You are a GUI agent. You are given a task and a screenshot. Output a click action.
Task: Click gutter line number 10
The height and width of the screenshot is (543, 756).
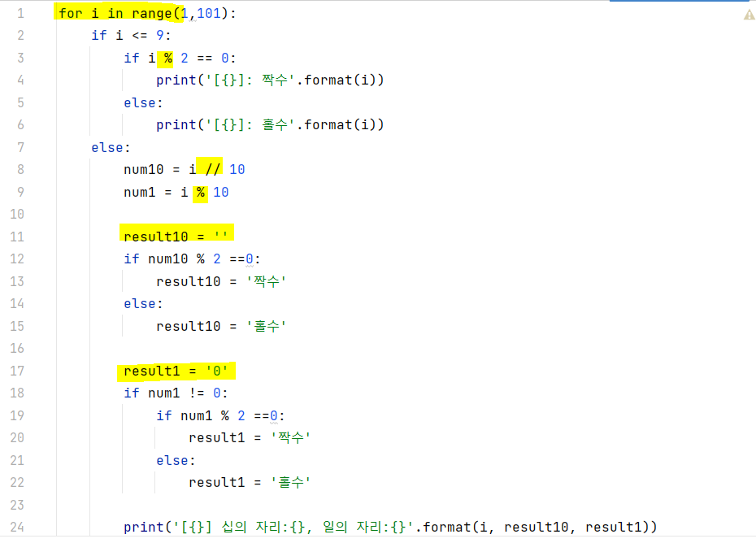coord(17,215)
